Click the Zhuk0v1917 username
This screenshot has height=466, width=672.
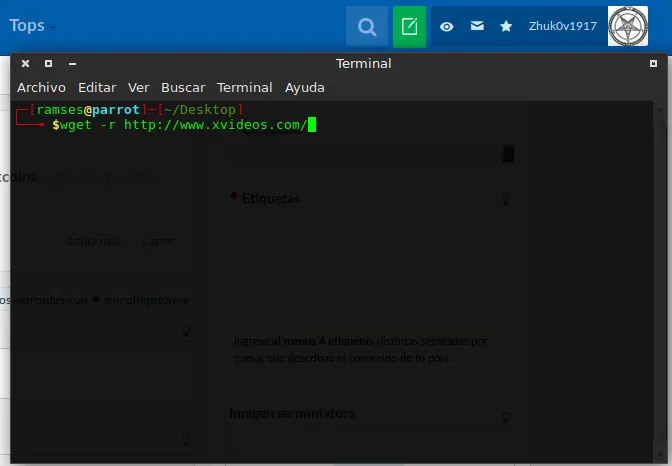point(562,26)
